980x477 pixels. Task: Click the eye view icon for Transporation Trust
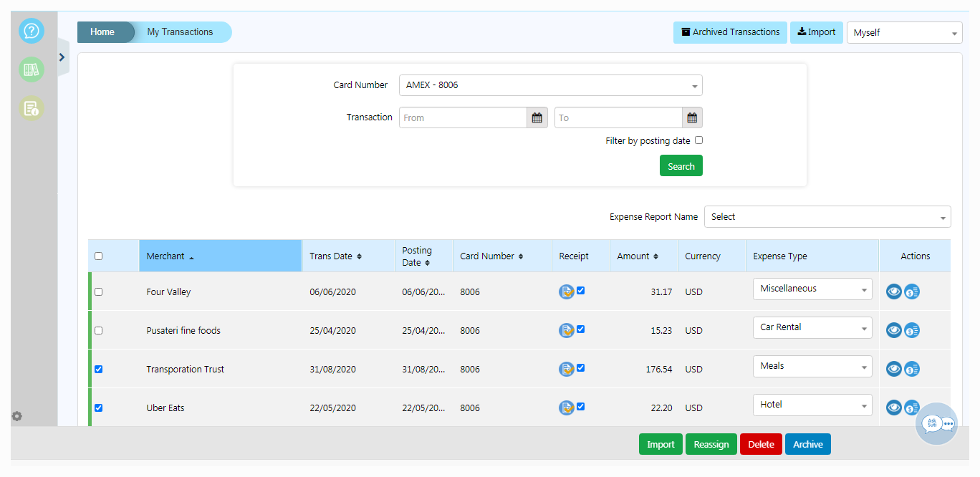click(894, 369)
